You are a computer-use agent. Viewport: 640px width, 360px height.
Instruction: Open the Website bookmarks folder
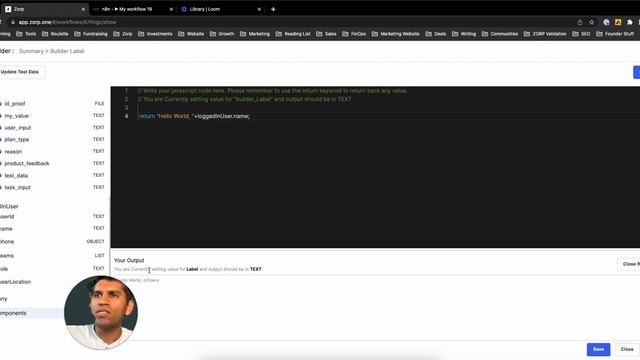coord(191,34)
